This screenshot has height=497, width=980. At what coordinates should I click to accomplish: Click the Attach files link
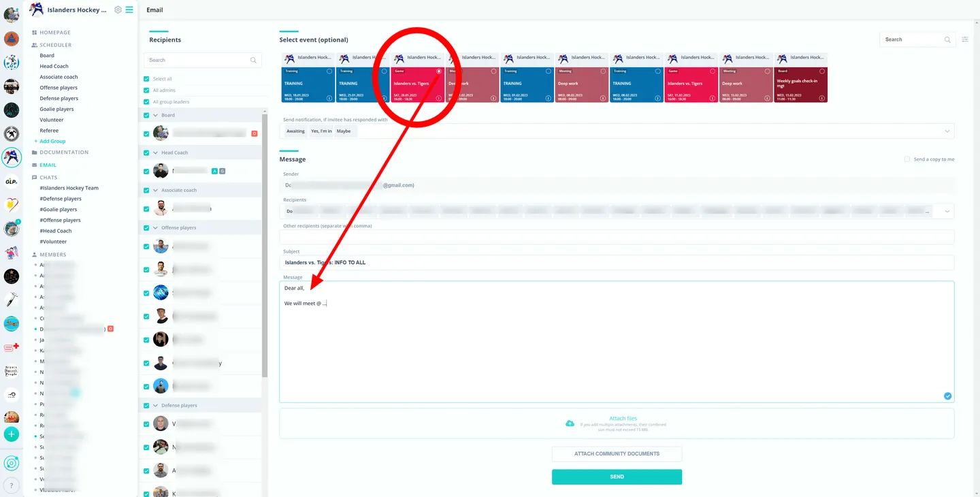[623, 419]
